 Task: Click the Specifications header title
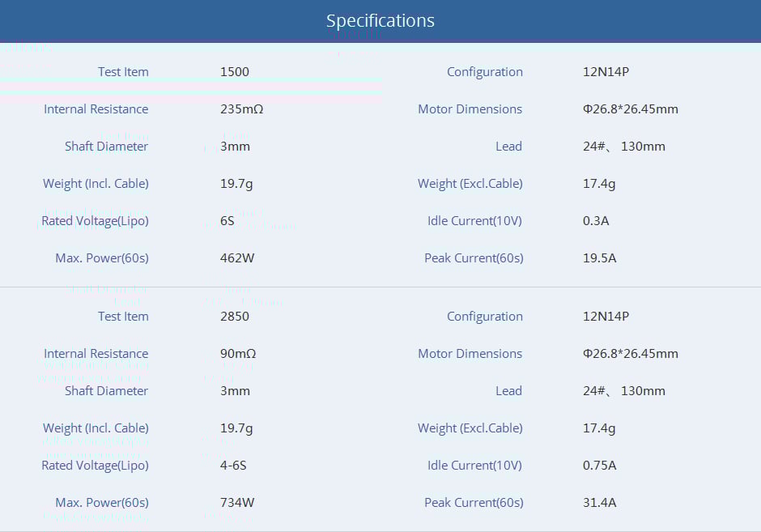click(x=380, y=21)
